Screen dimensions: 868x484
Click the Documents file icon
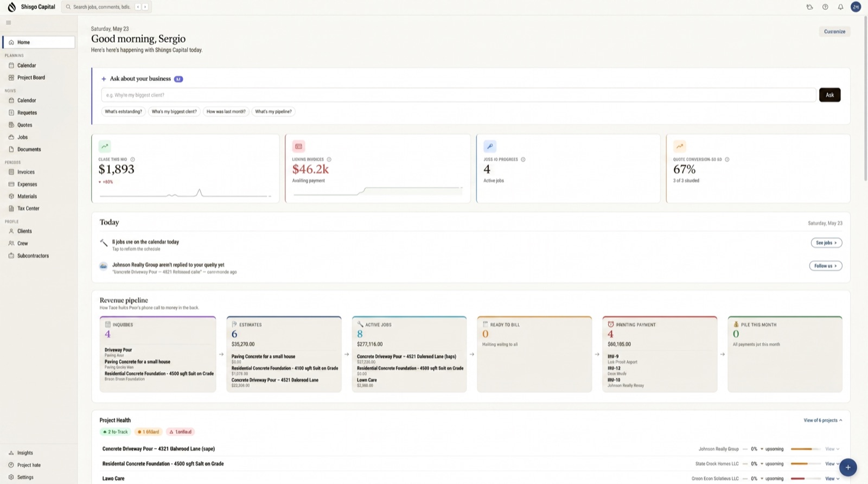click(x=11, y=149)
